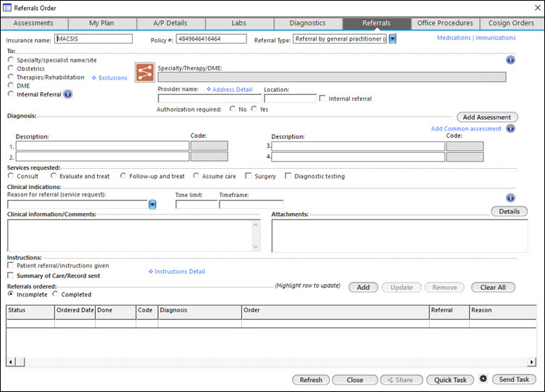Viewport: 545px width, 392px height.
Task: Open the Immunizations link
Action: coord(496,38)
